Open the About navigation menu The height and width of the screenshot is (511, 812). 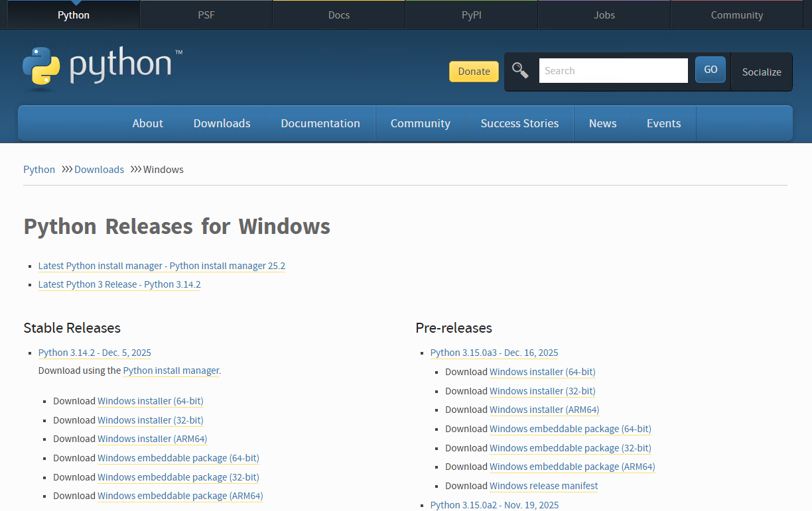tap(147, 123)
